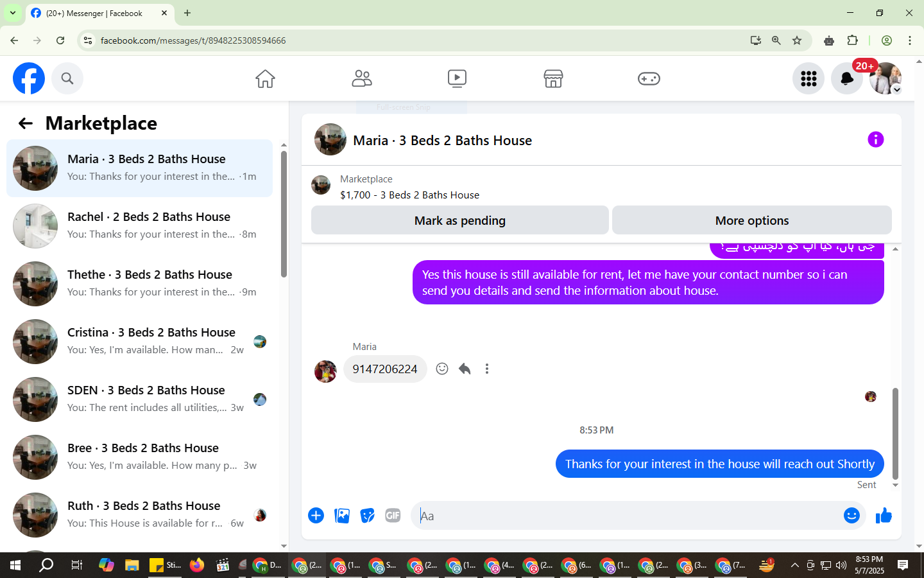Viewport: 924px width, 578px height.
Task: Choose a GIF in composer
Action: (393, 516)
